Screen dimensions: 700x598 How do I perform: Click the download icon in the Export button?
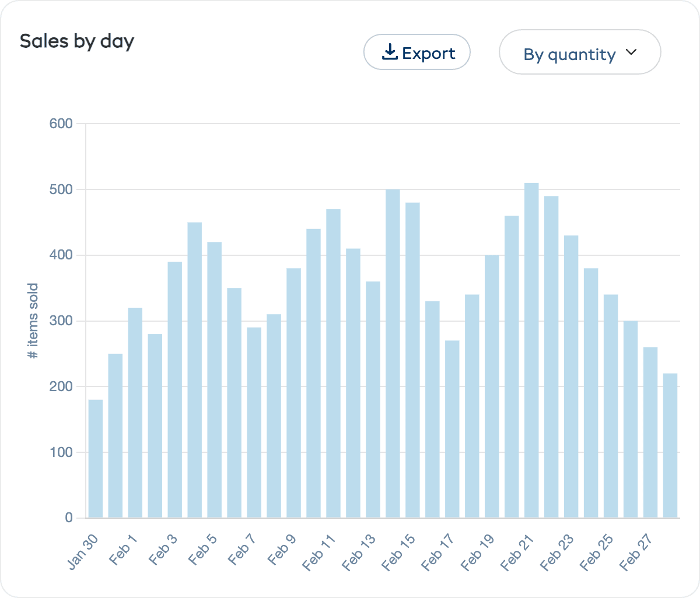[389, 52]
